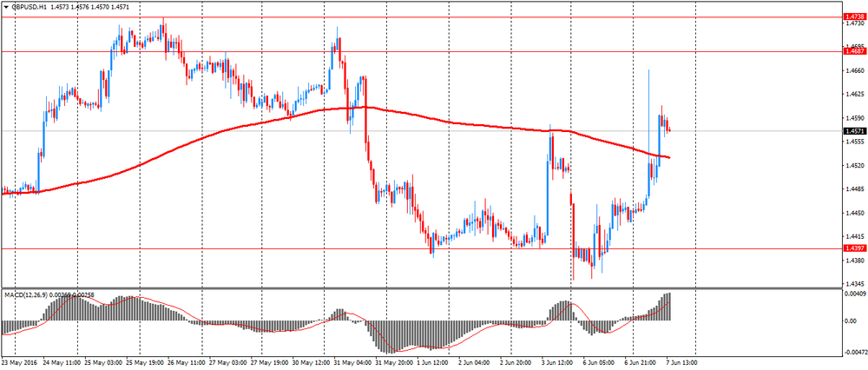Click the 1.4485 price axis value

click(x=855, y=189)
